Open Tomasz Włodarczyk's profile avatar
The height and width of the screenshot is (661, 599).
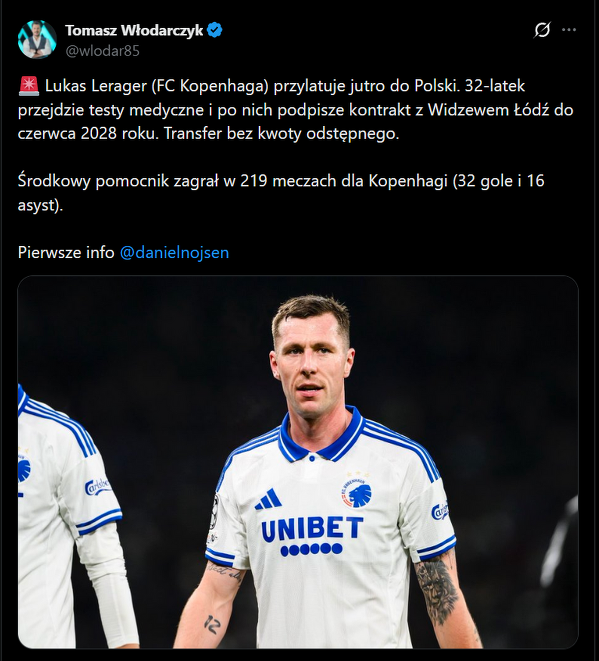tap(37, 39)
